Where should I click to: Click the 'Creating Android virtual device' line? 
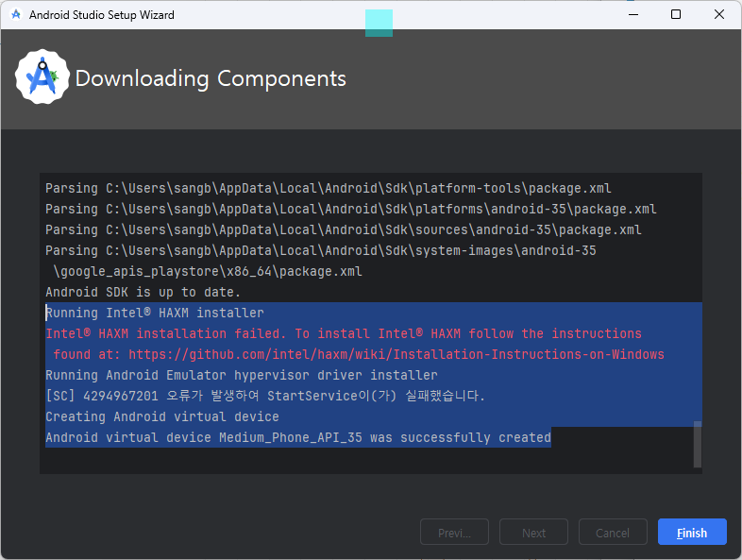click(162, 416)
